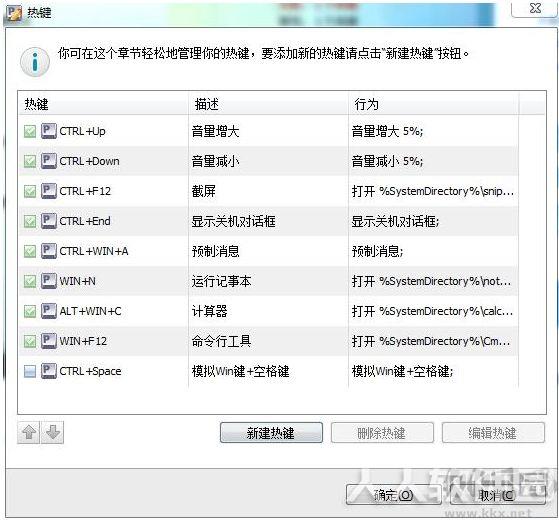The height and width of the screenshot is (520, 559).
Task: Close the 热键 window
Action: [x=535, y=9]
